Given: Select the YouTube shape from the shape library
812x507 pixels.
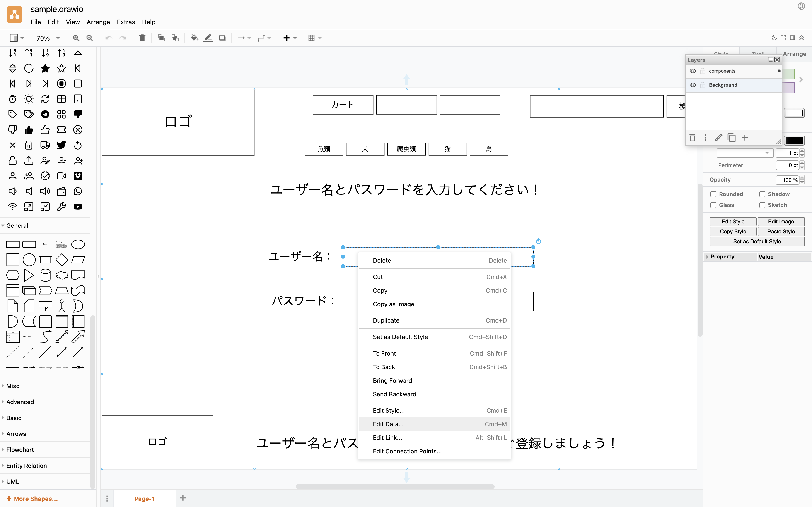Looking at the screenshot, I should pos(78,207).
